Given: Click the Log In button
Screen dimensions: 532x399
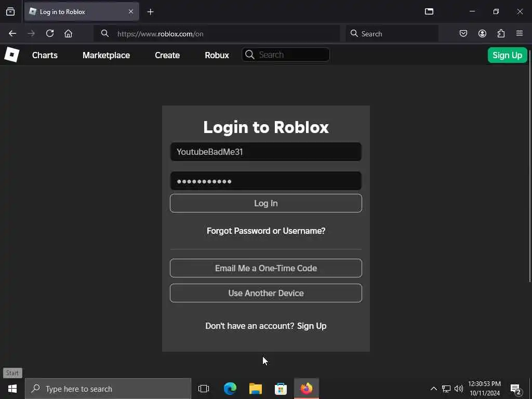Looking at the screenshot, I should pyautogui.click(x=265, y=203).
